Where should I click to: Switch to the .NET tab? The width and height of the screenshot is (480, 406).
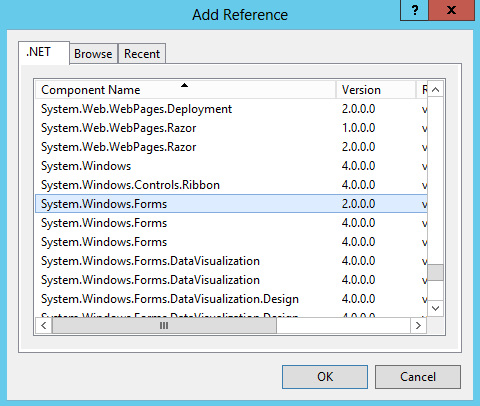click(x=44, y=53)
